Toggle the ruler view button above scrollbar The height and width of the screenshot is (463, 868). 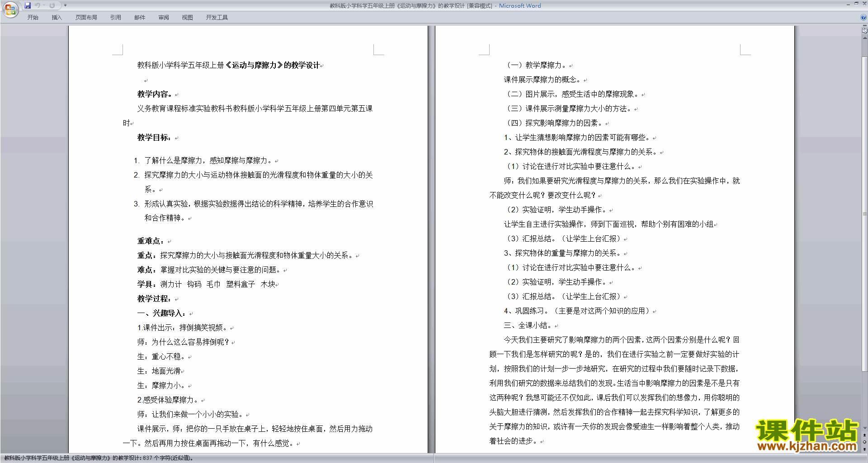tap(864, 30)
